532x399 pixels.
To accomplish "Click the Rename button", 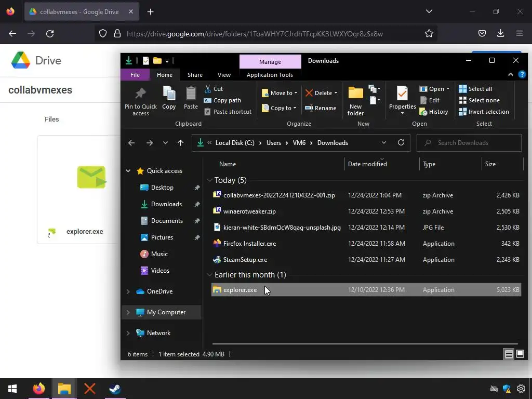I will tap(321, 108).
